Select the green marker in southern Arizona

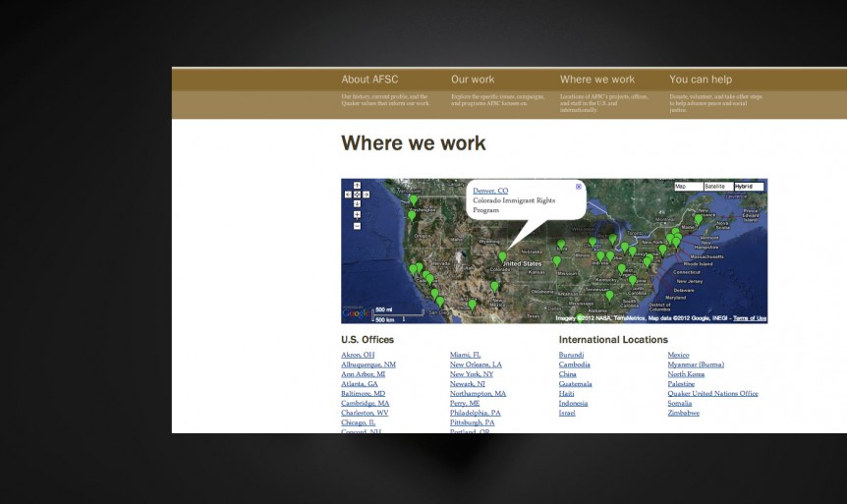(x=472, y=306)
